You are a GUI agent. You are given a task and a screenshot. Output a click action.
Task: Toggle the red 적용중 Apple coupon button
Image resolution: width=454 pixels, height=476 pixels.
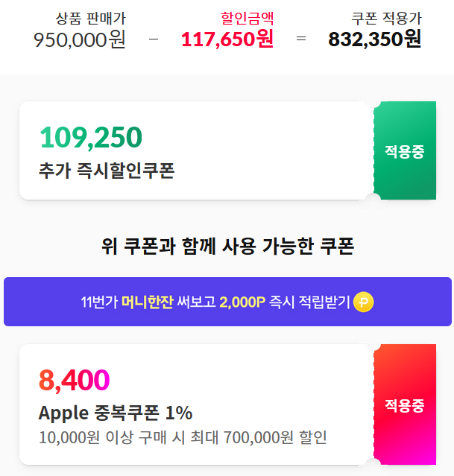click(x=405, y=404)
